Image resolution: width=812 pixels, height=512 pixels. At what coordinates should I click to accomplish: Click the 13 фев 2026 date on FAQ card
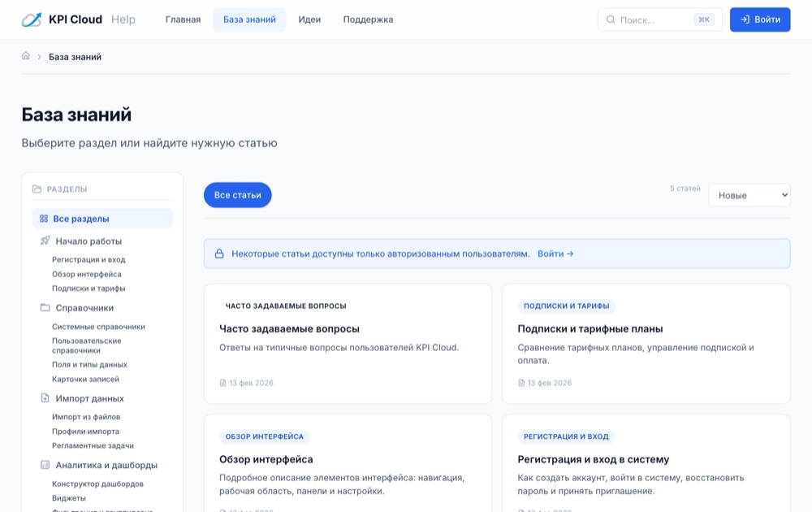[x=251, y=383]
